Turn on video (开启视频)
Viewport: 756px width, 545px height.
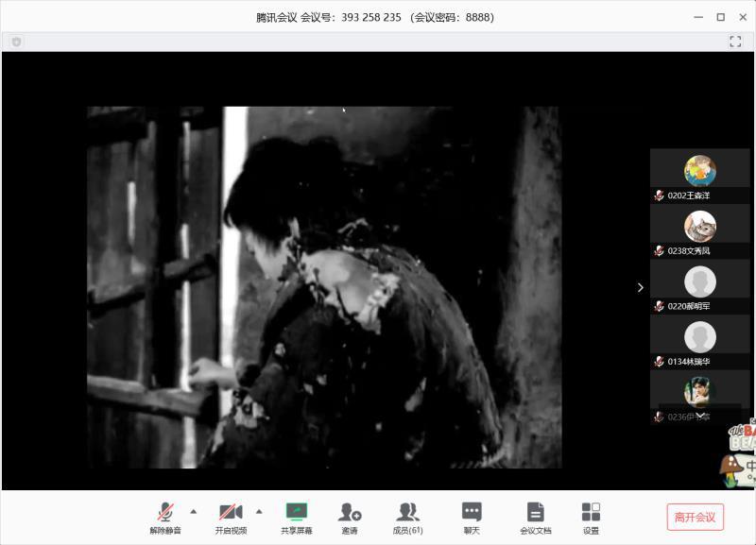(231, 518)
